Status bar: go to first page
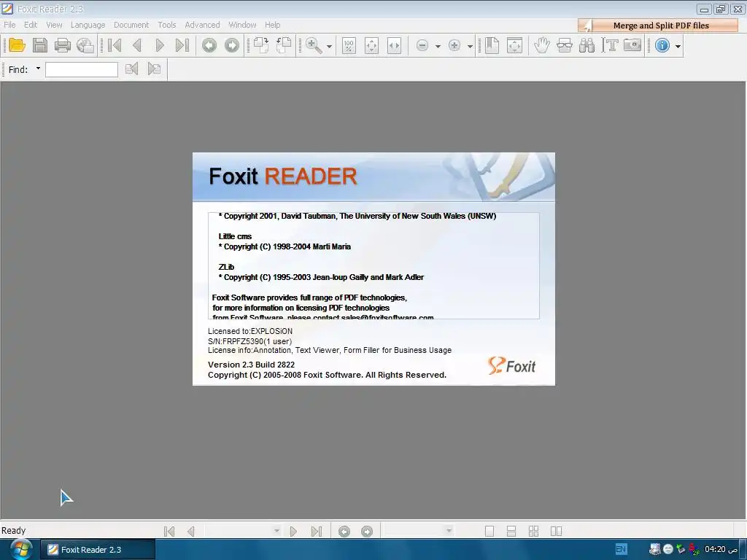 pos(169,531)
